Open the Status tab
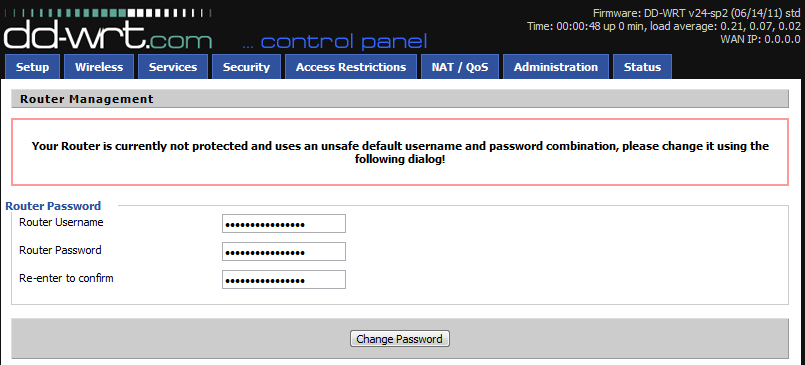 click(642, 67)
